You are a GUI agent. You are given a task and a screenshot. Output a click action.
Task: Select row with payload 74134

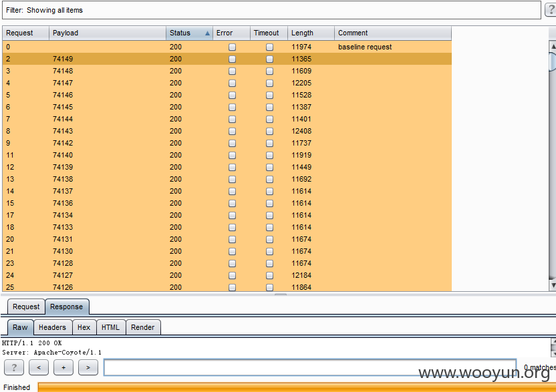point(227,215)
